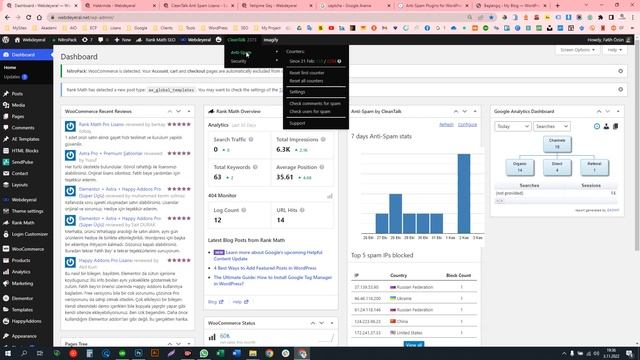Open Marketing in the sidebar
This screenshot has height=360, width=640.
22,283
